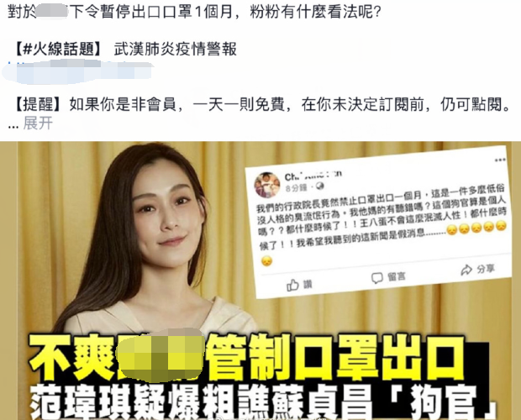Click the 【提醒】 membership notice paragraph
Screen dimensions: 521x420
[262, 105]
